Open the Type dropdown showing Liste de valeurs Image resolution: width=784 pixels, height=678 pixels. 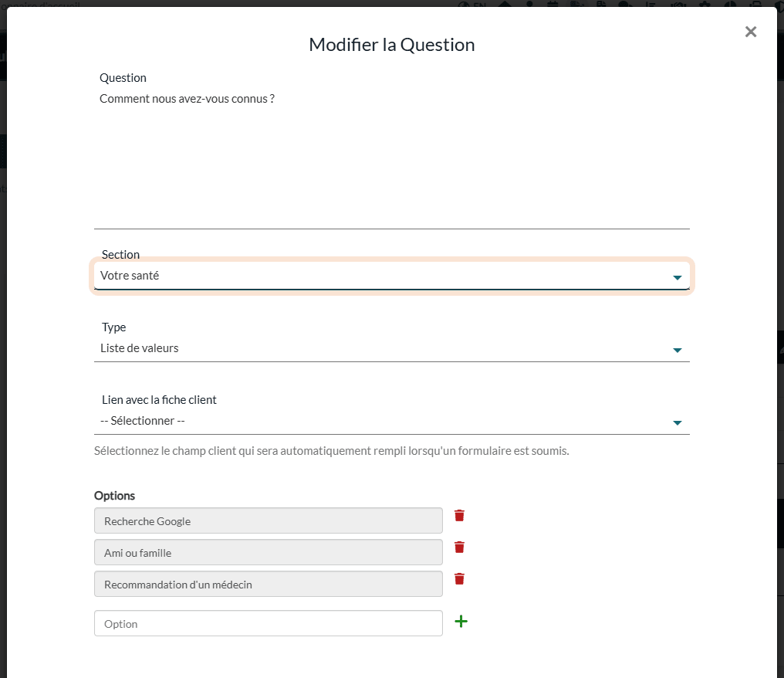(x=392, y=348)
